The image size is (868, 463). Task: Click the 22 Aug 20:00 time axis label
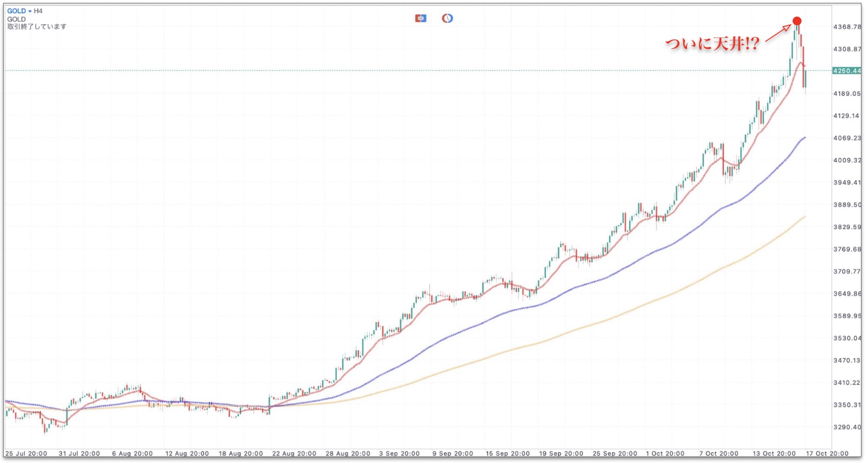click(294, 453)
